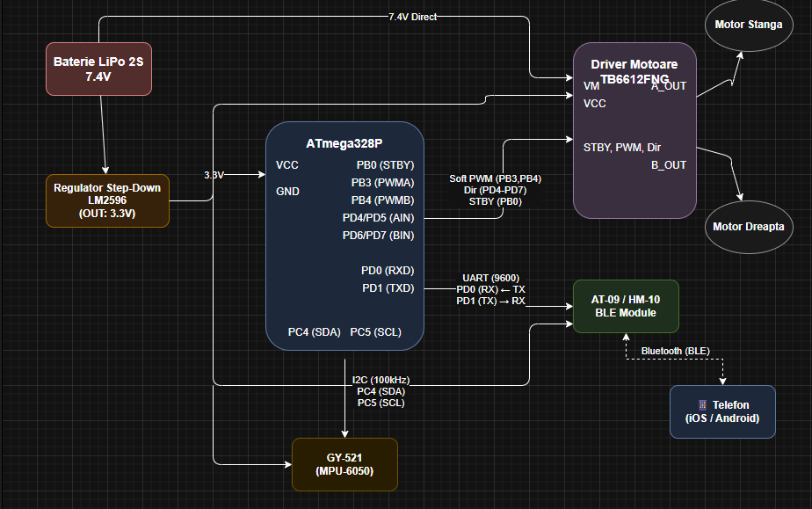Click the VCC pin on the motor driver
Viewport: 812px width, 509px height.
[x=594, y=104]
